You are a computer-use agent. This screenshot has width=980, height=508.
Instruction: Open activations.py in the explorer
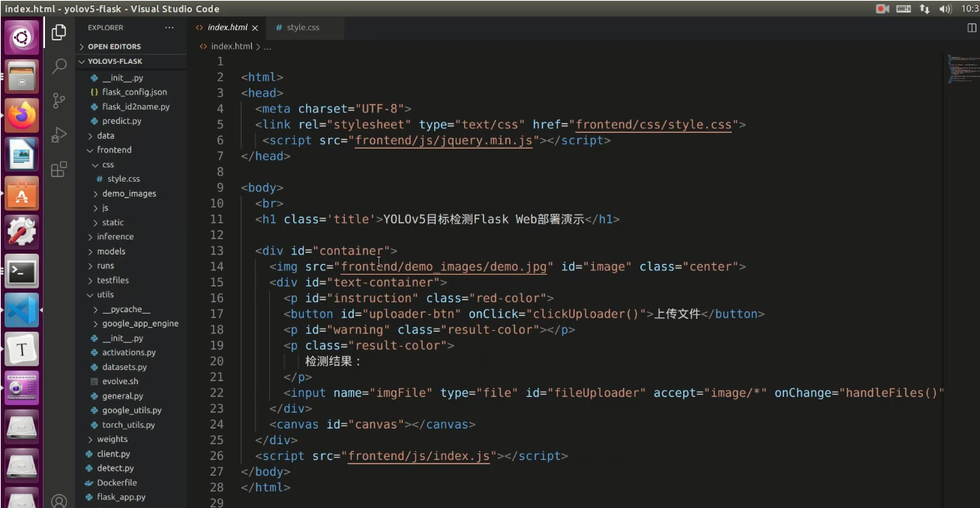point(130,353)
